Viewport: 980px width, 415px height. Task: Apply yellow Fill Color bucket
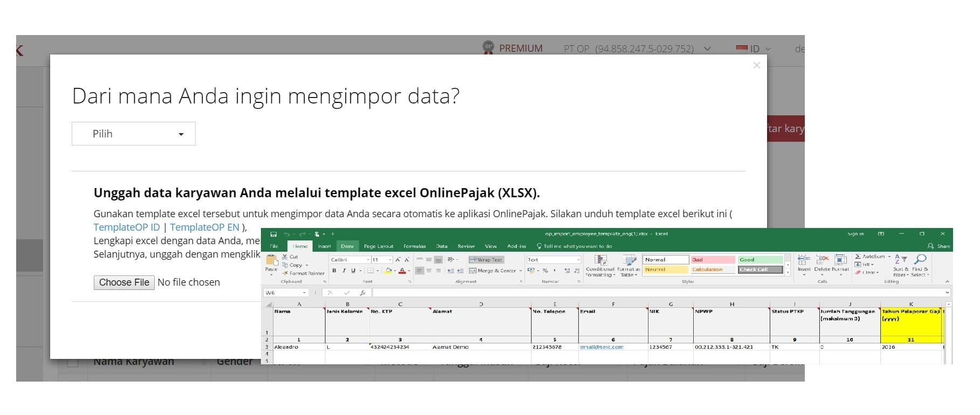pyautogui.click(x=388, y=271)
